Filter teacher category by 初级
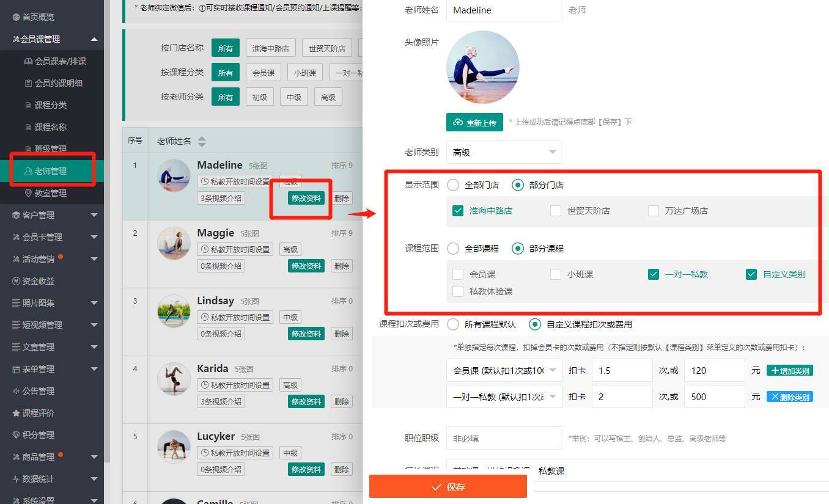The width and height of the screenshot is (829, 504). pos(260,97)
